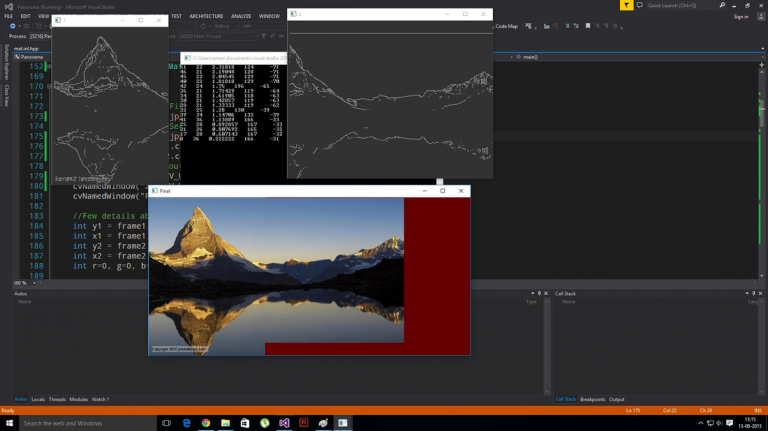Open Google Chrome from the taskbar

click(x=206, y=423)
